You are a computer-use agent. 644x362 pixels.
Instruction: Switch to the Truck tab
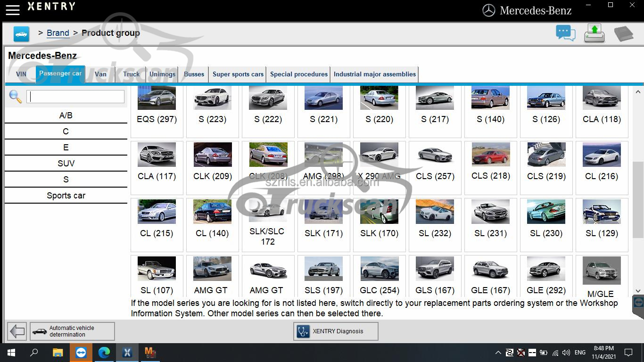coord(132,74)
